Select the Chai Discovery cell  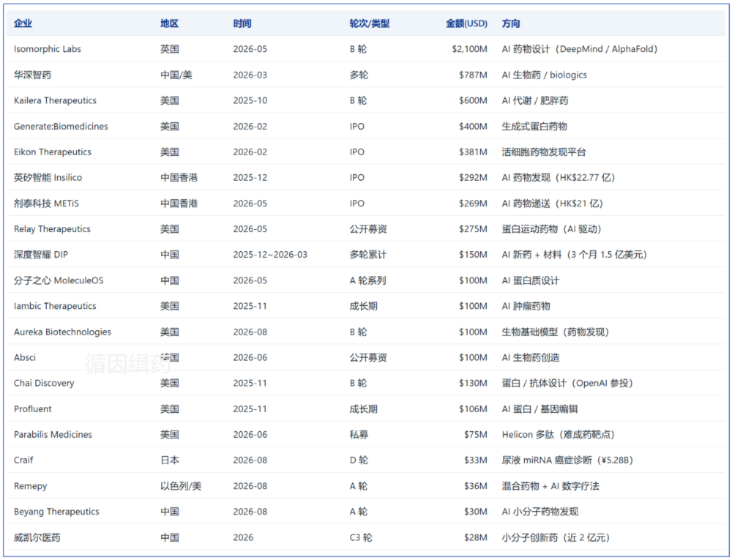tap(44, 383)
